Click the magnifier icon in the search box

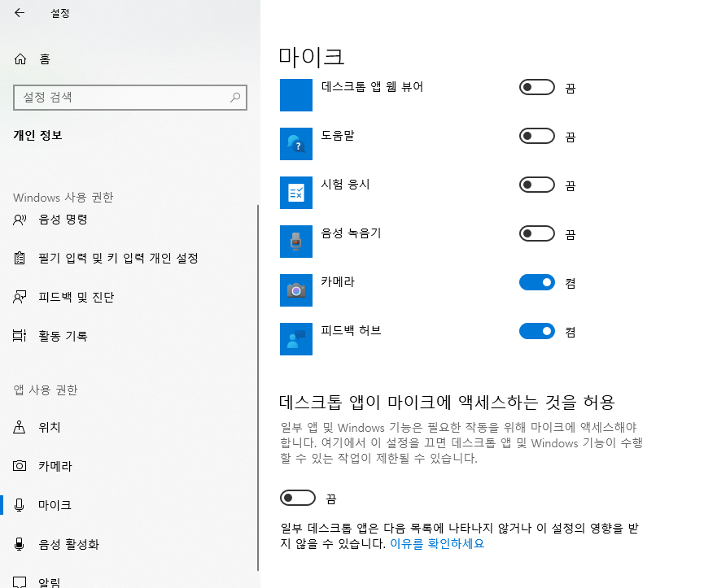(235, 97)
